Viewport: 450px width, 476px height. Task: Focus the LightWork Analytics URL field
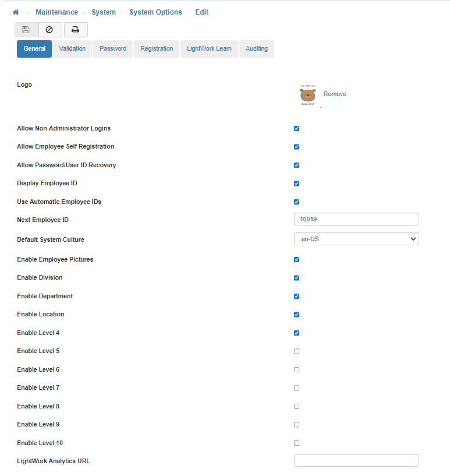click(x=356, y=460)
